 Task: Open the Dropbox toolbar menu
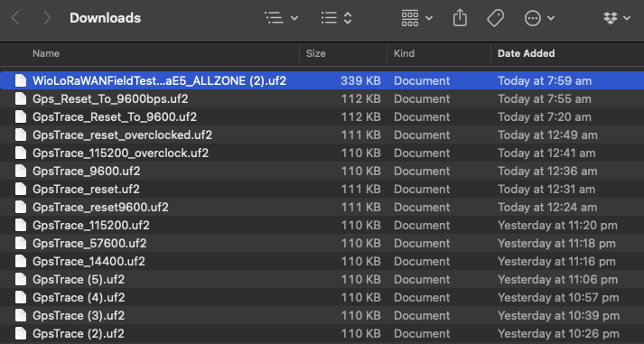click(x=611, y=18)
